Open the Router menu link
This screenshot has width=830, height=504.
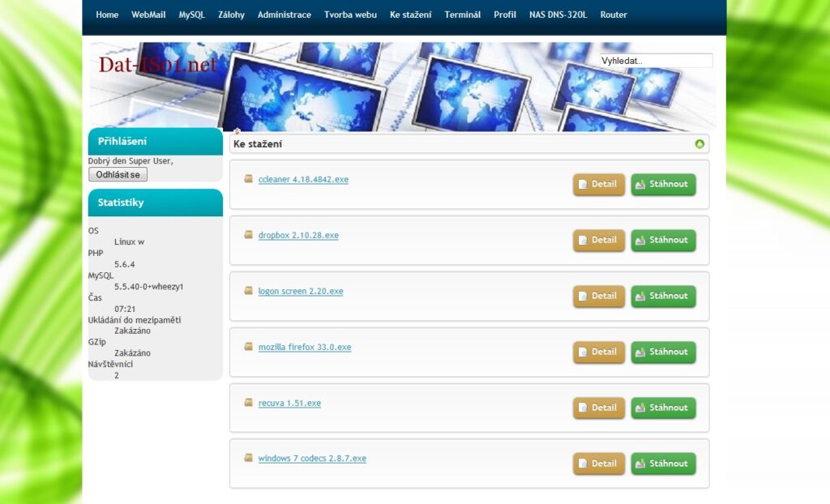[x=614, y=15]
